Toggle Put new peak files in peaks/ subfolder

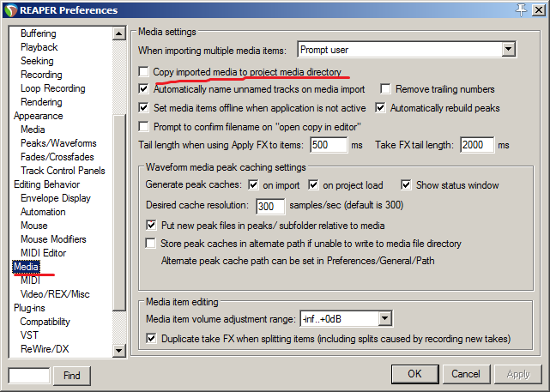pos(151,225)
